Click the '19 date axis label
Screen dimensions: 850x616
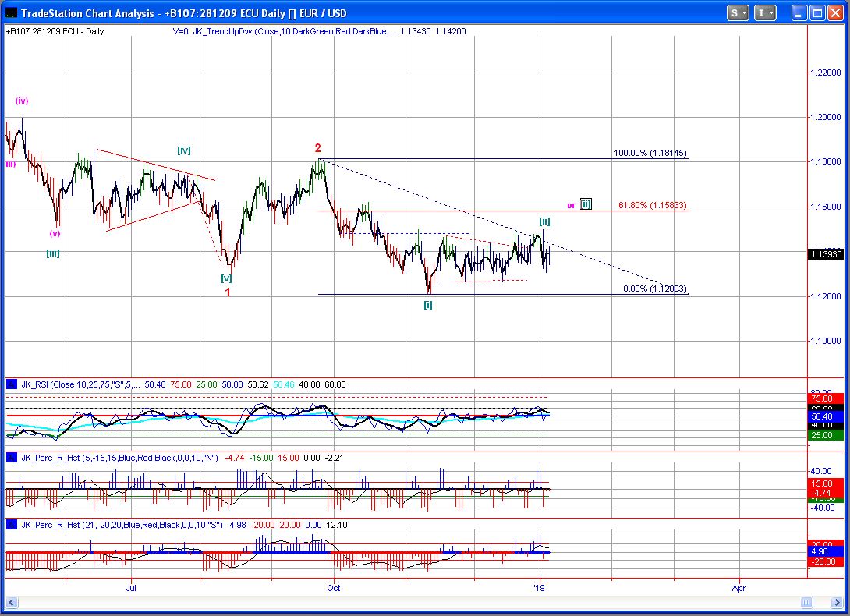tap(539, 588)
